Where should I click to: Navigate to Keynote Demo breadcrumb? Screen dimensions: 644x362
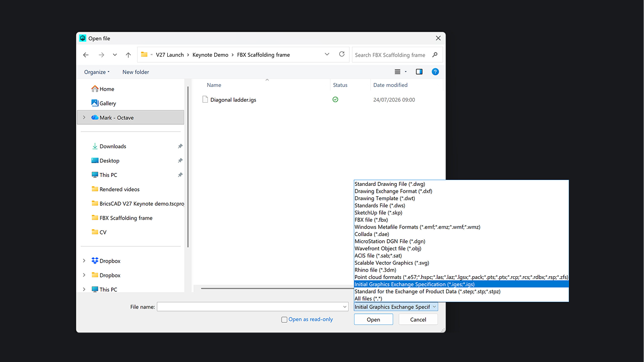[211, 55]
